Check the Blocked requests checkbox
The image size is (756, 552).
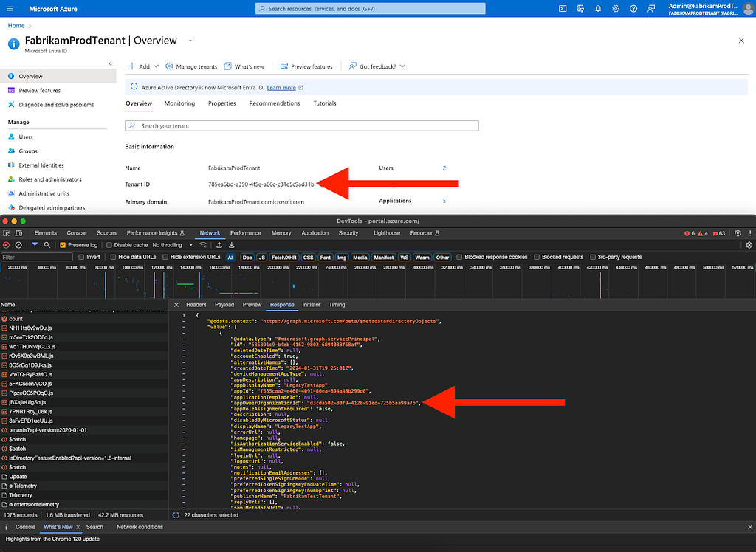coord(536,258)
